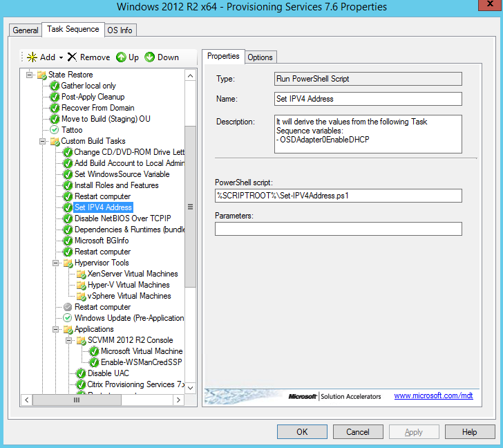Select the Microsoft Virtual Machine step
This screenshot has width=503, height=448.
pos(142,351)
